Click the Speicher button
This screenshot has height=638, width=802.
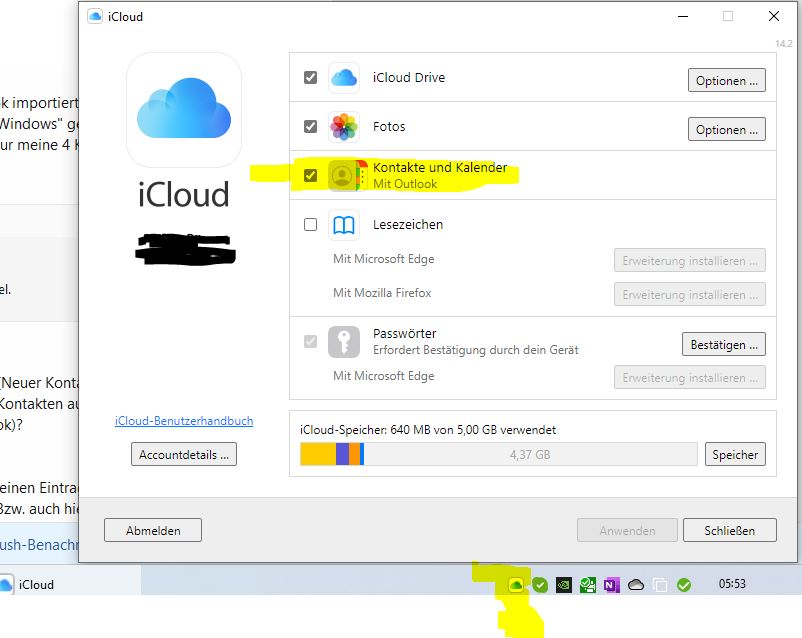click(735, 454)
